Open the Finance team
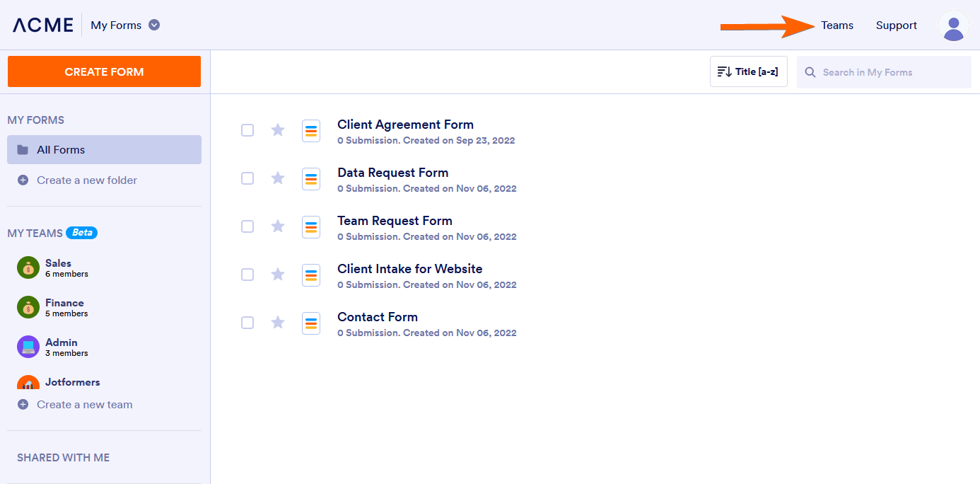980x484 pixels. coord(64,307)
